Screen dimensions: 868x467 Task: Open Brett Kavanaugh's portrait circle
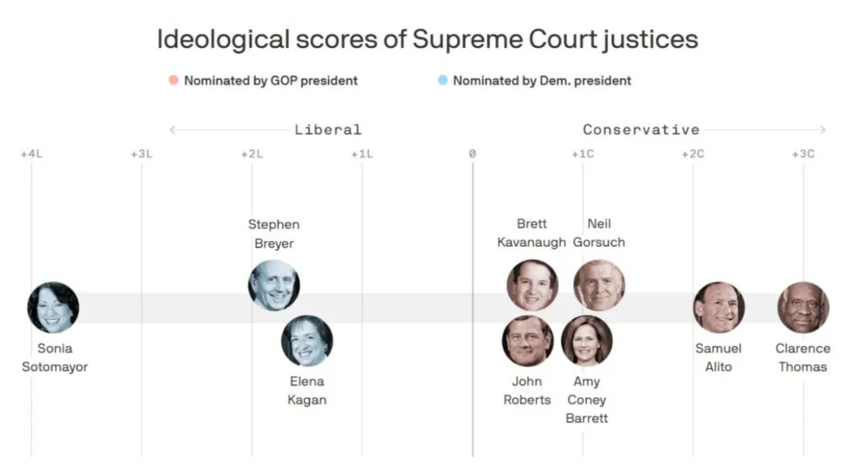[532, 285]
